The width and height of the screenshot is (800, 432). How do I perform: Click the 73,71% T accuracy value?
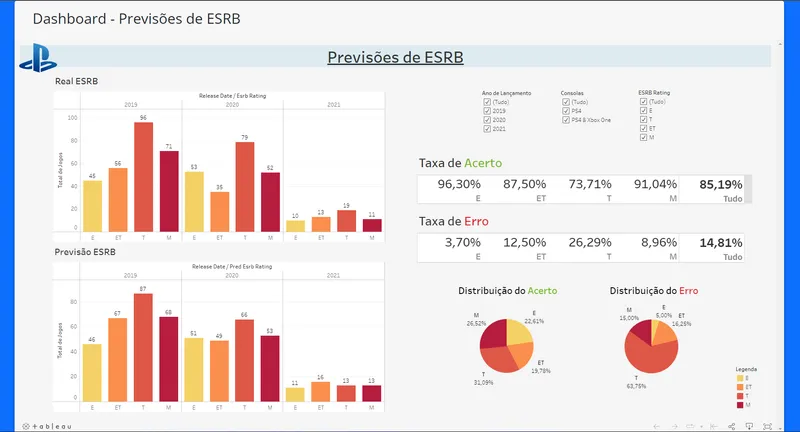point(590,184)
